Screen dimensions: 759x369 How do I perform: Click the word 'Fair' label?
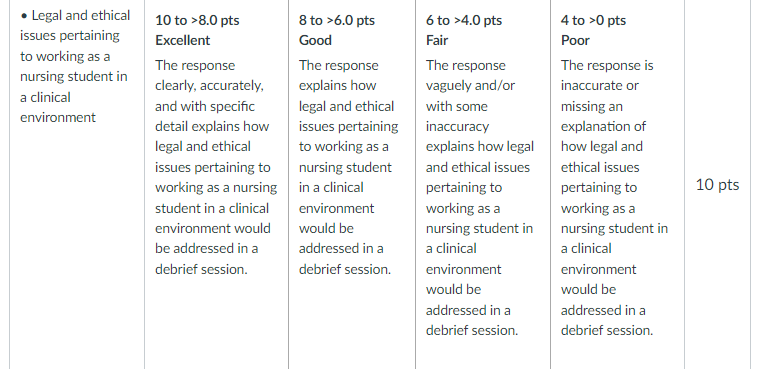437,40
